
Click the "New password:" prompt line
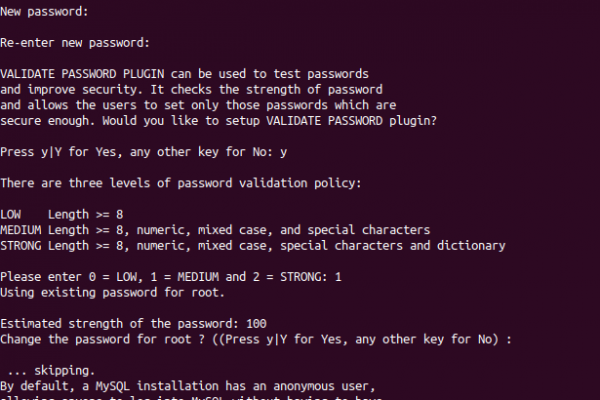(44, 12)
